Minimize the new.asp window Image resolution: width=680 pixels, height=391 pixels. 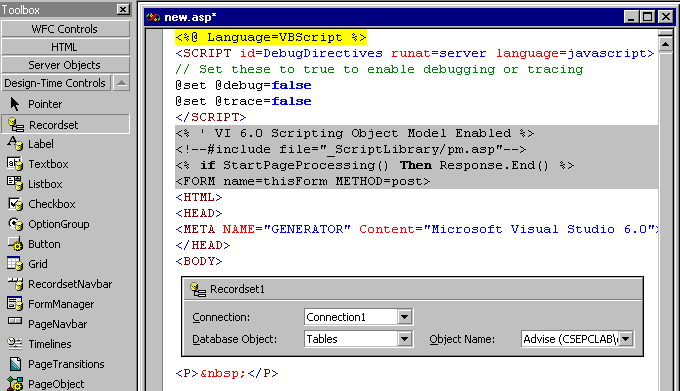(631, 17)
